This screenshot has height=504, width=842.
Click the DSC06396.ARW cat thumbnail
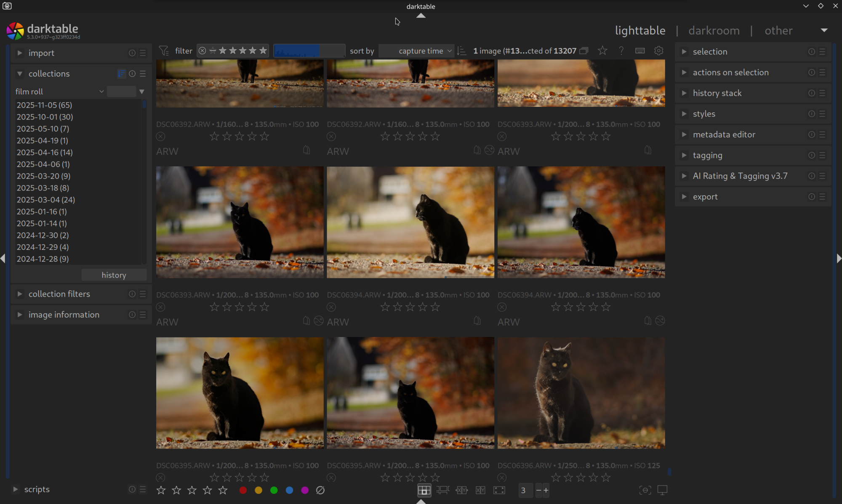coord(581,393)
